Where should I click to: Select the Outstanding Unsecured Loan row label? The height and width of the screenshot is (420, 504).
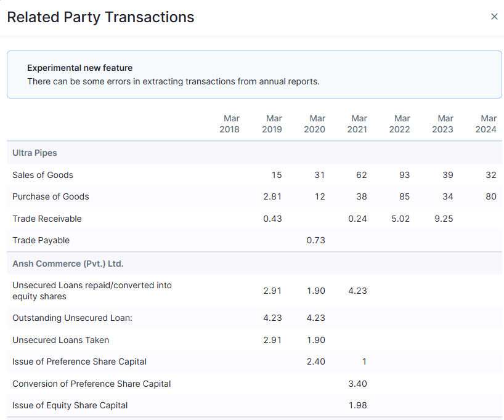coord(72,318)
